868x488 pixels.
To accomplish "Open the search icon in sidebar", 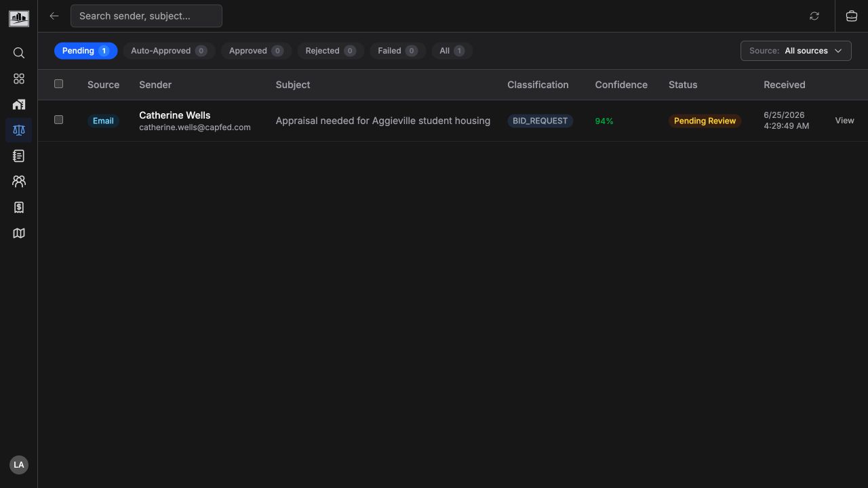I will [19, 53].
